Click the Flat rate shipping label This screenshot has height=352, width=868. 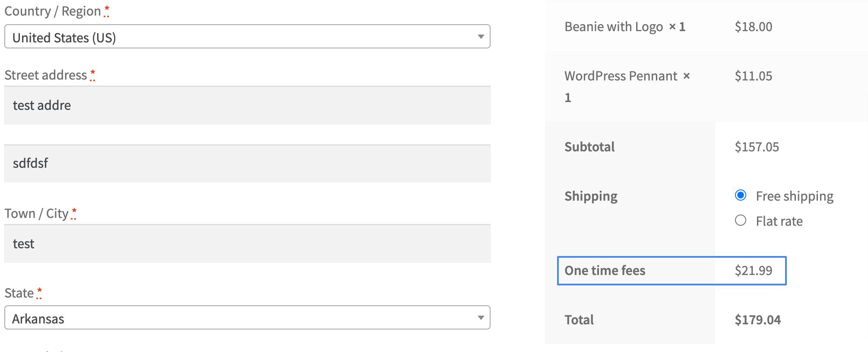point(779,221)
